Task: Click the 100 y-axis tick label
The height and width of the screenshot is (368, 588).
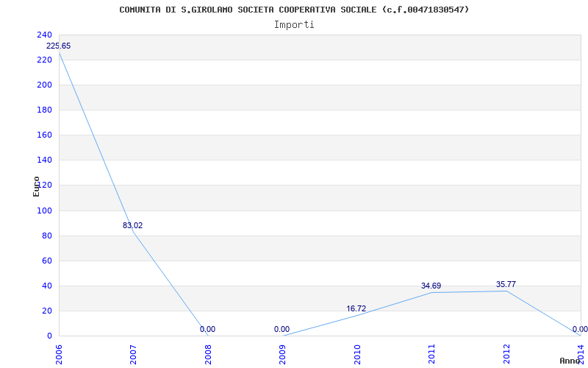Action: click(x=44, y=210)
